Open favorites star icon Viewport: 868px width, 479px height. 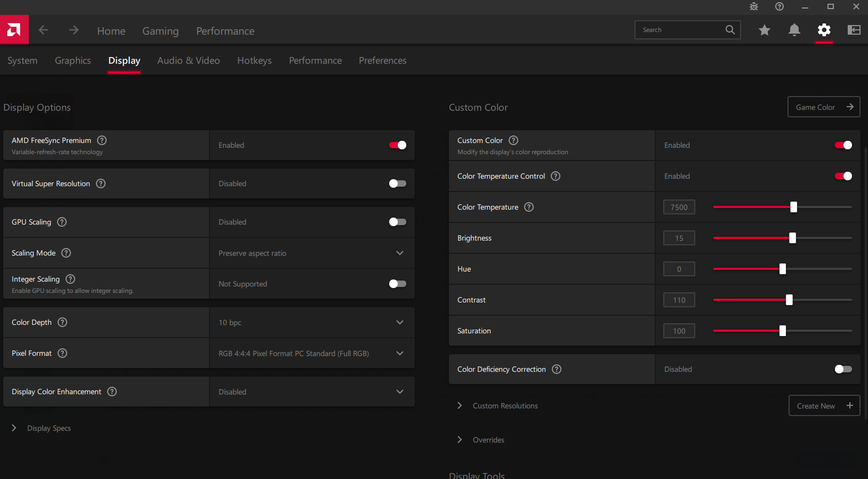tap(765, 30)
